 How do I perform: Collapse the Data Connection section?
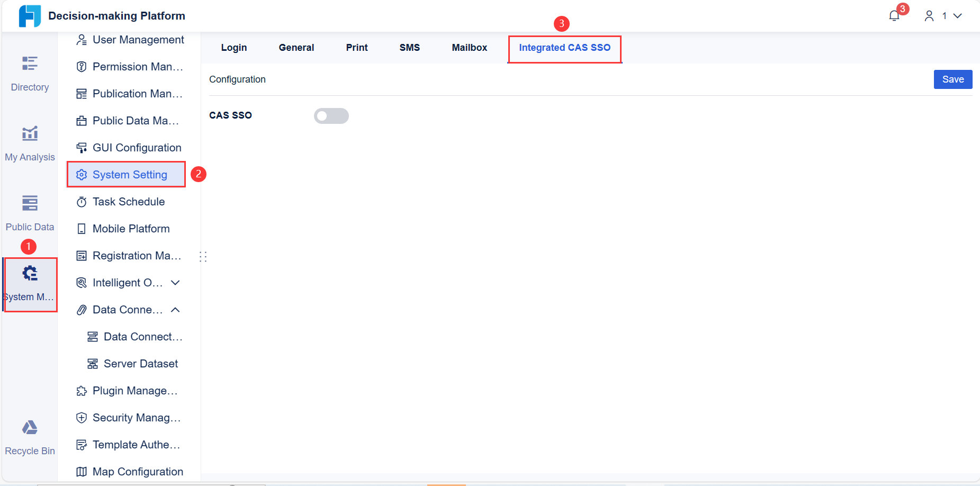[x=175, y=310]
